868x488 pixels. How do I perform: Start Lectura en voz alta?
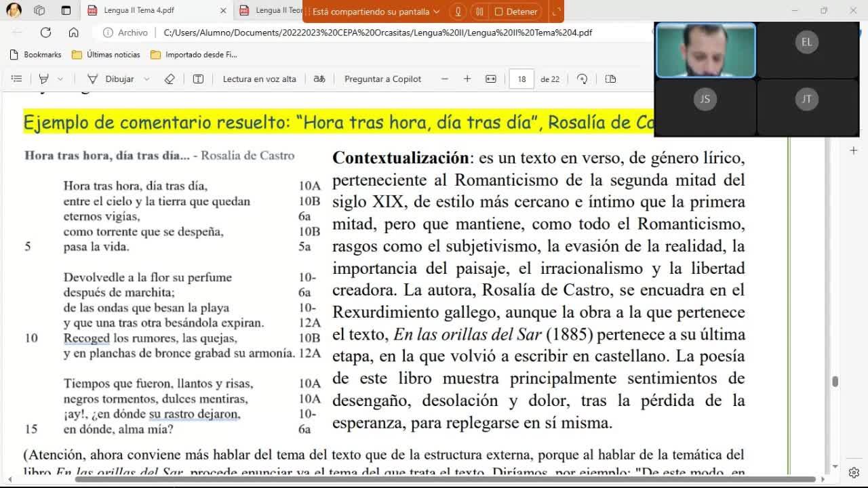tap(259, 79)
